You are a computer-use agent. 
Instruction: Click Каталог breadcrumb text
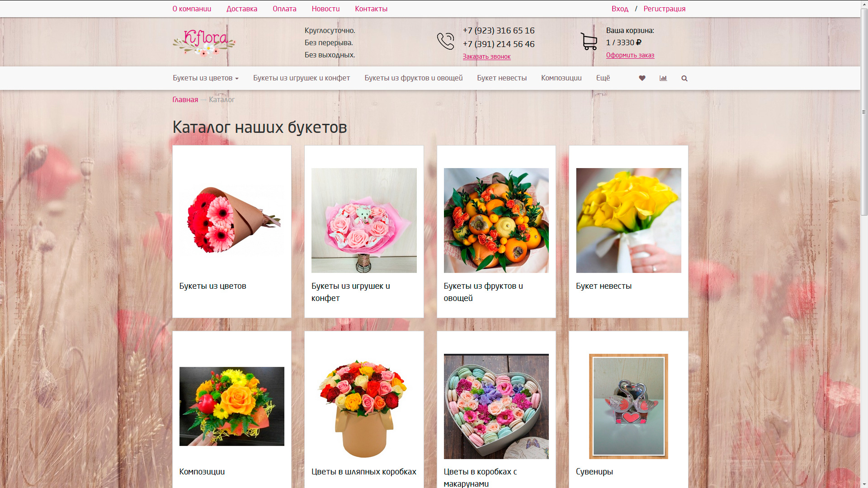[x=222, y=99]
